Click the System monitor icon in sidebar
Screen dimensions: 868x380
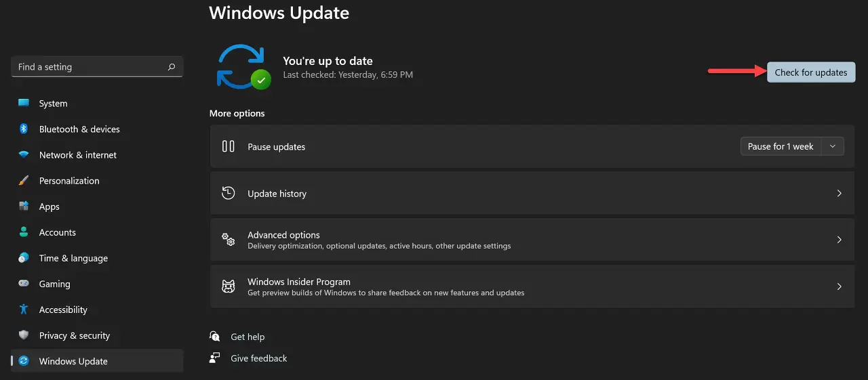(24, 103)
